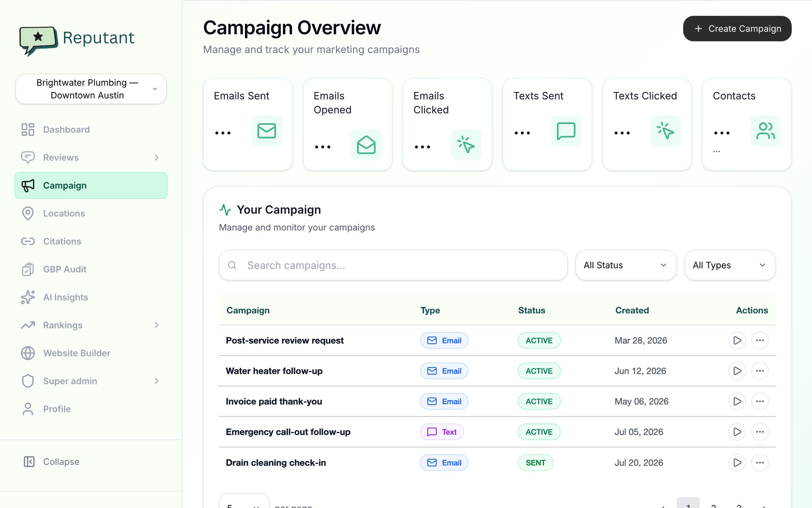The height and width of the screenshot is (508, 812).
Task: Open the Brightwater Plumbing location selector
Action: click(x=91, y=89)
